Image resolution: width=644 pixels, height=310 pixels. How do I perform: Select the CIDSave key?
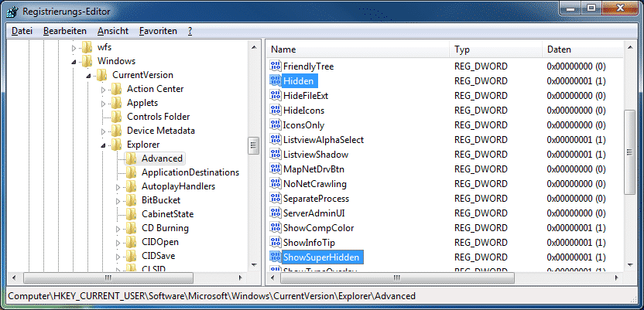point(159,256)
